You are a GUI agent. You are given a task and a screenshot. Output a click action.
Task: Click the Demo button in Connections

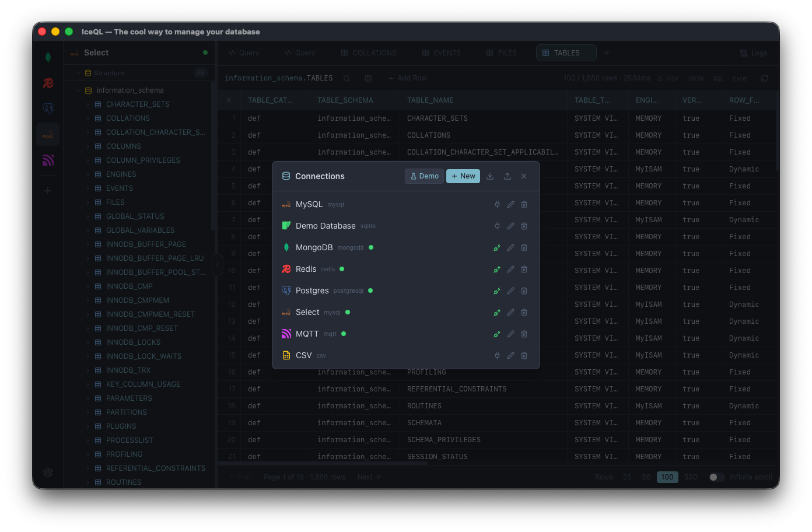click(424, 176)
